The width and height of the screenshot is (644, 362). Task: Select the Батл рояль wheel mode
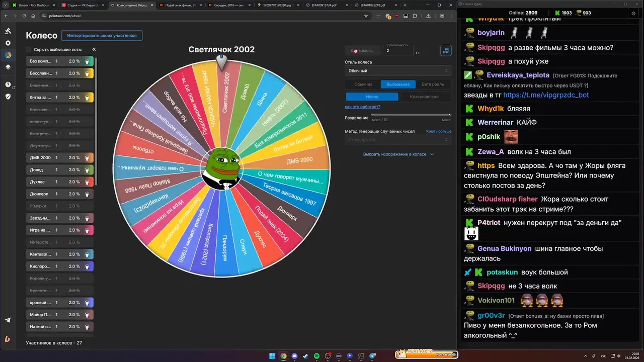pyautogui.click(x=433, y=84)
